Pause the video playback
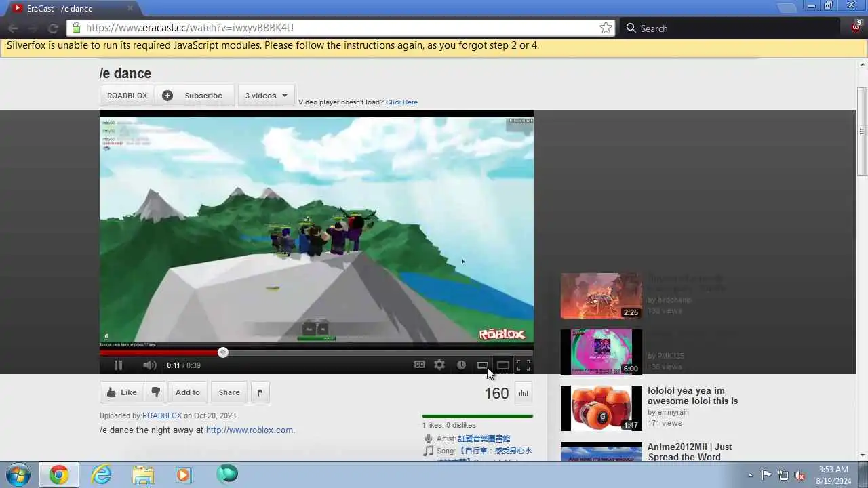The image size is (868, 488). point(118,365)
